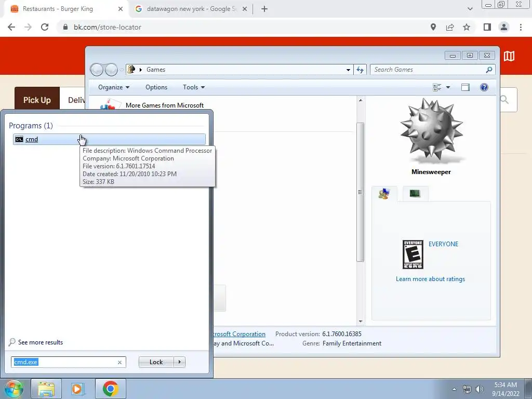Image resolution: width=532 pixels, height=399 pixels.
Task: Close the datawagon Google search tab
Action: tap(245, 9)
